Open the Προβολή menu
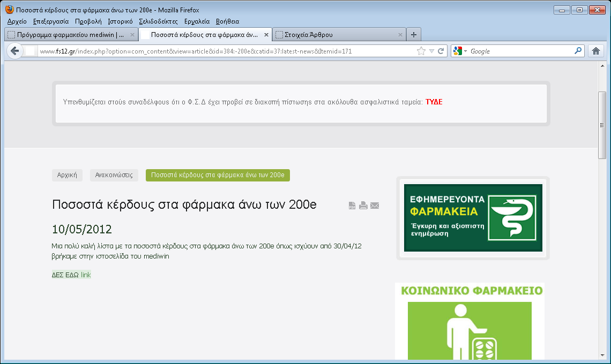611x364 pixels. [x=88, y=21]
